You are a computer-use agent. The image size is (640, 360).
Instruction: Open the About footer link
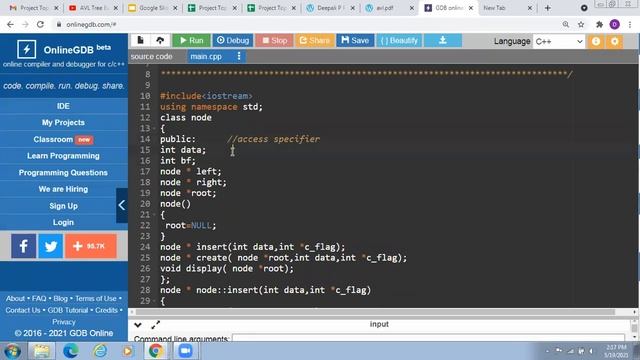(x=15, y=298)
